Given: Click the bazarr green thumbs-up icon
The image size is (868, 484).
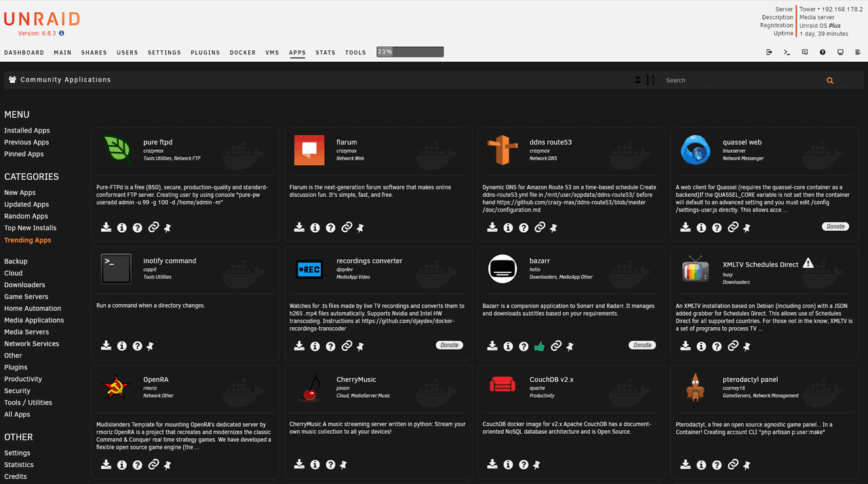Looking at the screenshot, I should (x=539, y=346).
